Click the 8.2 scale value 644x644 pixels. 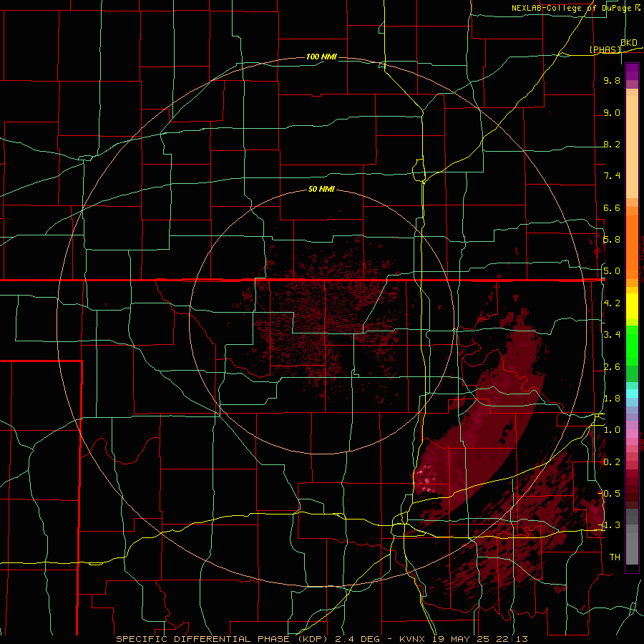pyautogui.click(x=612, y=144)
